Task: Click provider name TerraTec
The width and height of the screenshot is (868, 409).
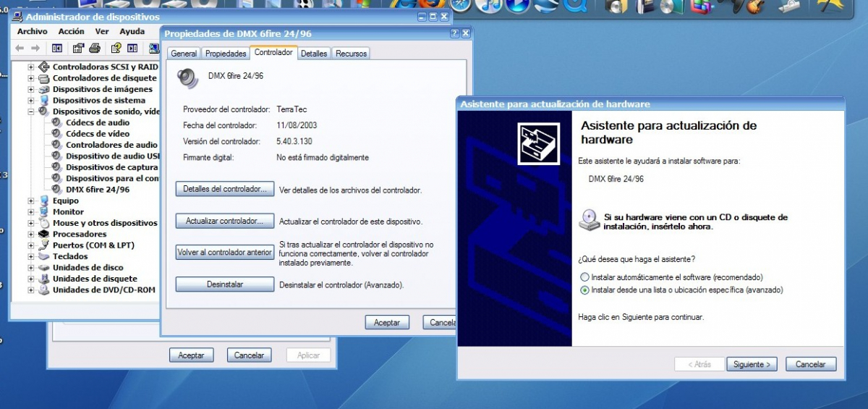Action: point(292,109)
